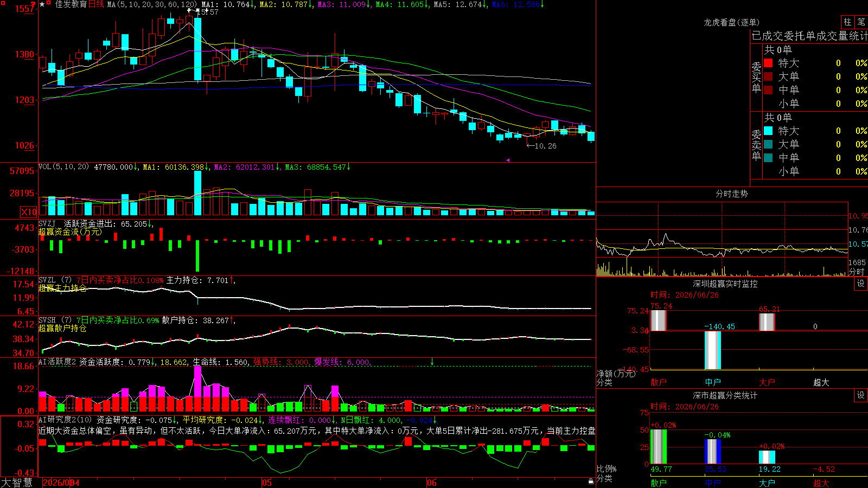The height and width of the screenshot is (488, 868).
Task: Click the VOL(5,10,20) indicator label
Action: click(x=64, y=167)
